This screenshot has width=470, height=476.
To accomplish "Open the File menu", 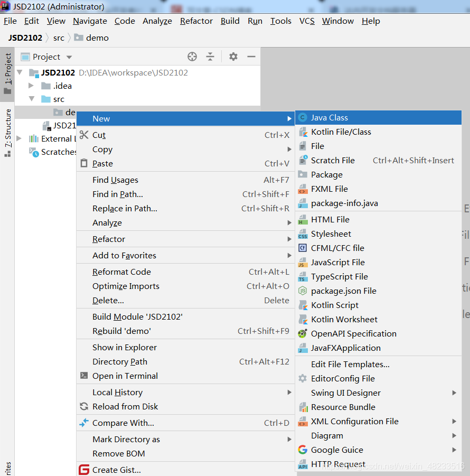I will pos(10,21).
